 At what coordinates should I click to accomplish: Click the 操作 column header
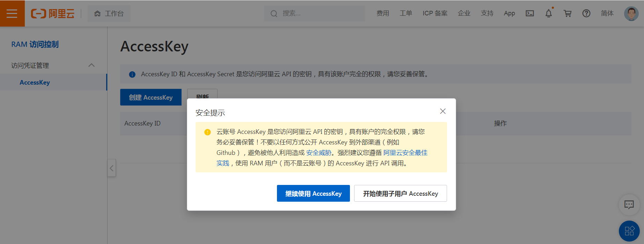tap(500, 123)
